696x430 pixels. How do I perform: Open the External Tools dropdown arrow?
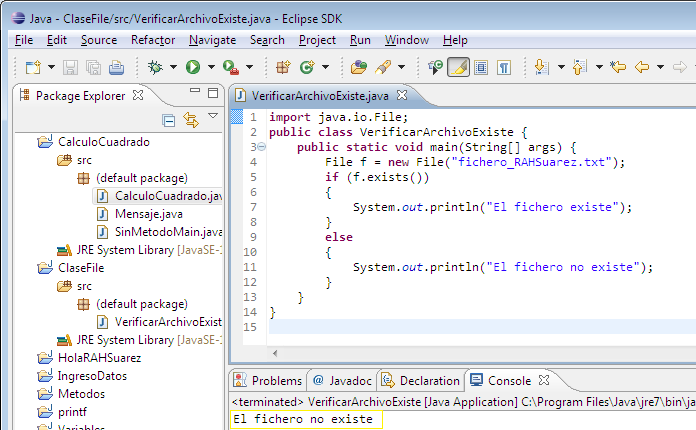249,67
